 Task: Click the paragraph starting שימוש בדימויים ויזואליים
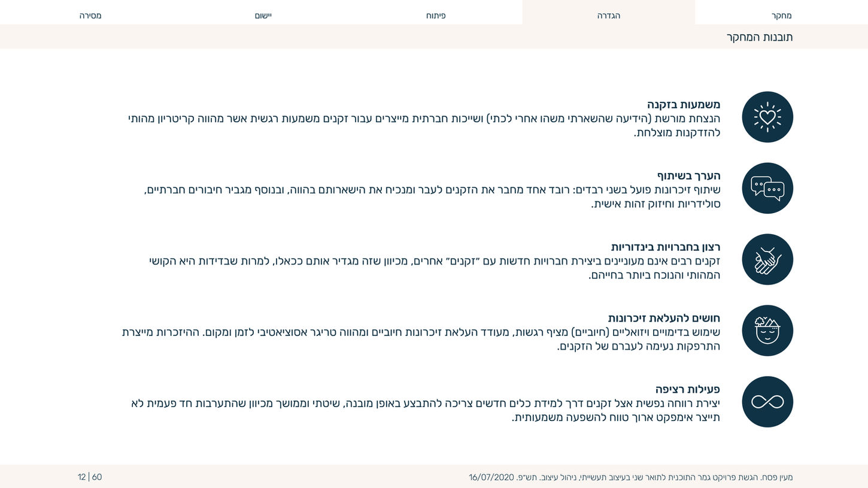tap(421, 340)
